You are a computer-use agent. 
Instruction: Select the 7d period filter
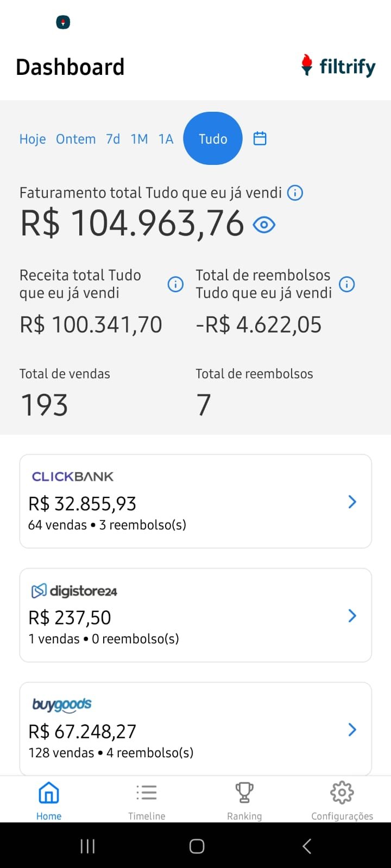[x=113, y=139]
